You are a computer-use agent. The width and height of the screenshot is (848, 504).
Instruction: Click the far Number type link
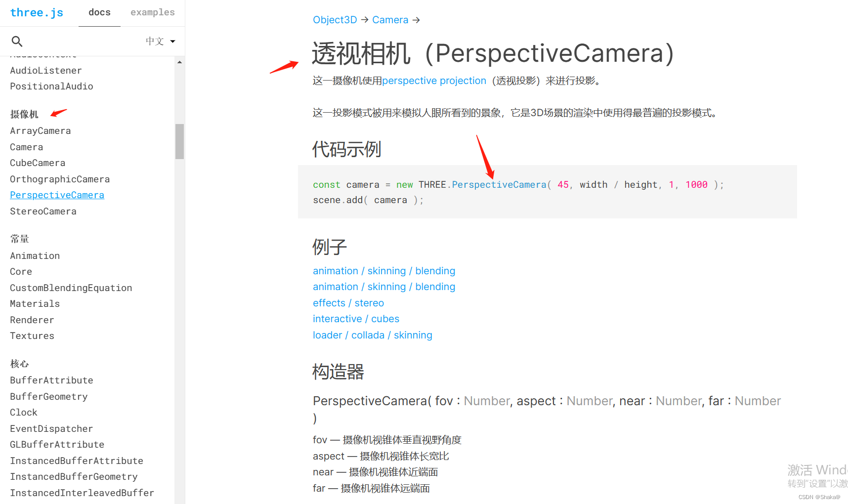pyautogui.click(x=758, y=401)
